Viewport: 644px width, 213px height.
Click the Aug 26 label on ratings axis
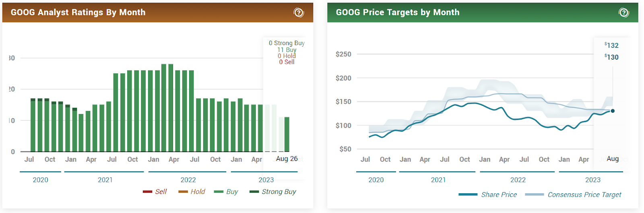287,159
